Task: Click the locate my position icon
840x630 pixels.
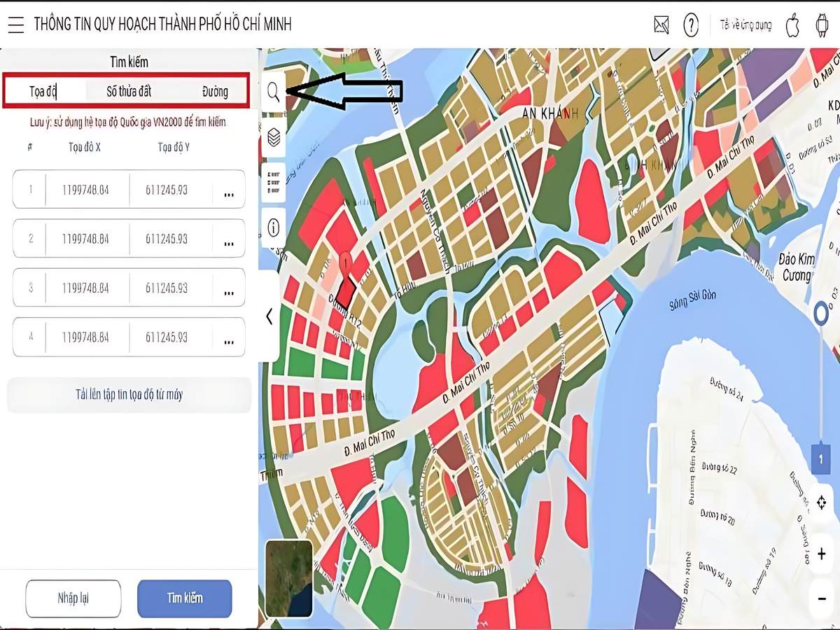Action: click(x=822, y=503)
